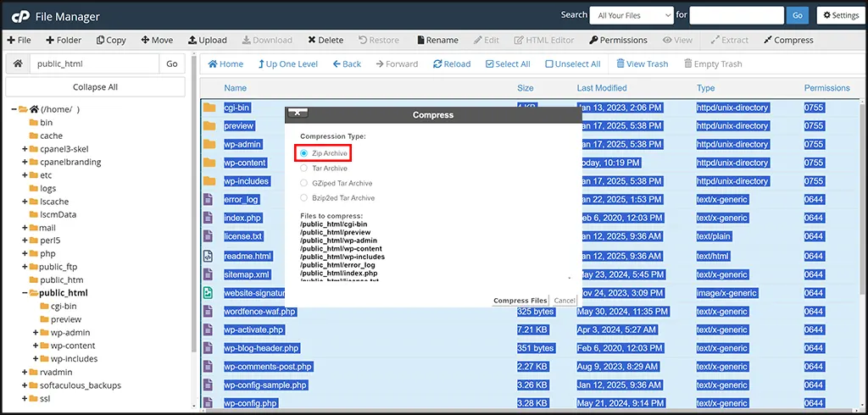Click the Go button next to path field

click(x=172, y=64)
